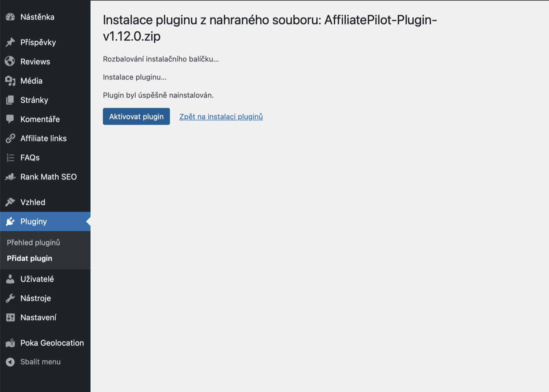Click the Komentáře speech bubble icon
549x392 pixels.
10,119
